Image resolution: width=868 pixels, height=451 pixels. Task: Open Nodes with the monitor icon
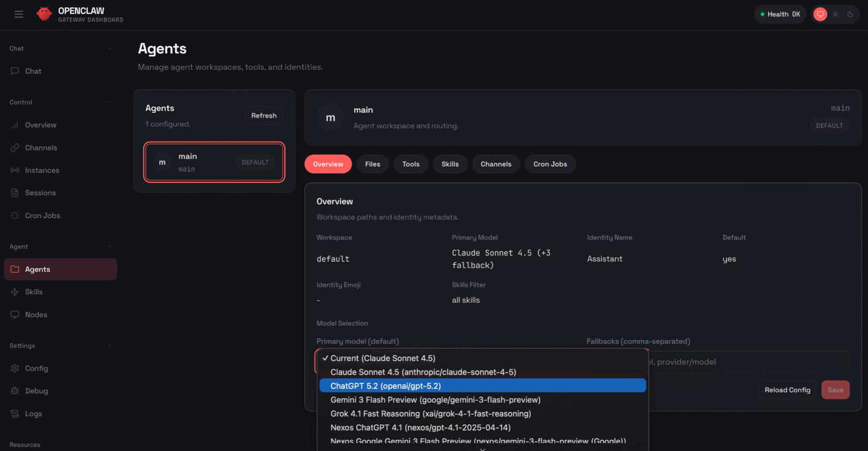pyautogui.click(x=15, y=314)
